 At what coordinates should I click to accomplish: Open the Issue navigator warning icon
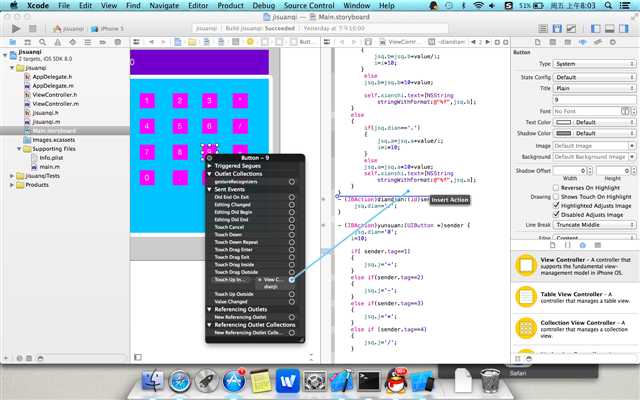pyautogui.click(x=58, y=42)
